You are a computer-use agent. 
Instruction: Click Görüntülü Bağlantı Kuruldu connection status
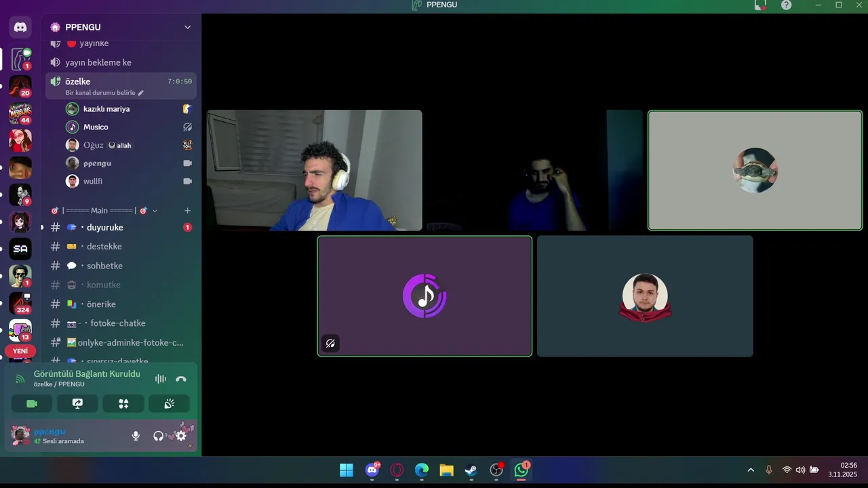pyautogui.click(x=87, y=374)
